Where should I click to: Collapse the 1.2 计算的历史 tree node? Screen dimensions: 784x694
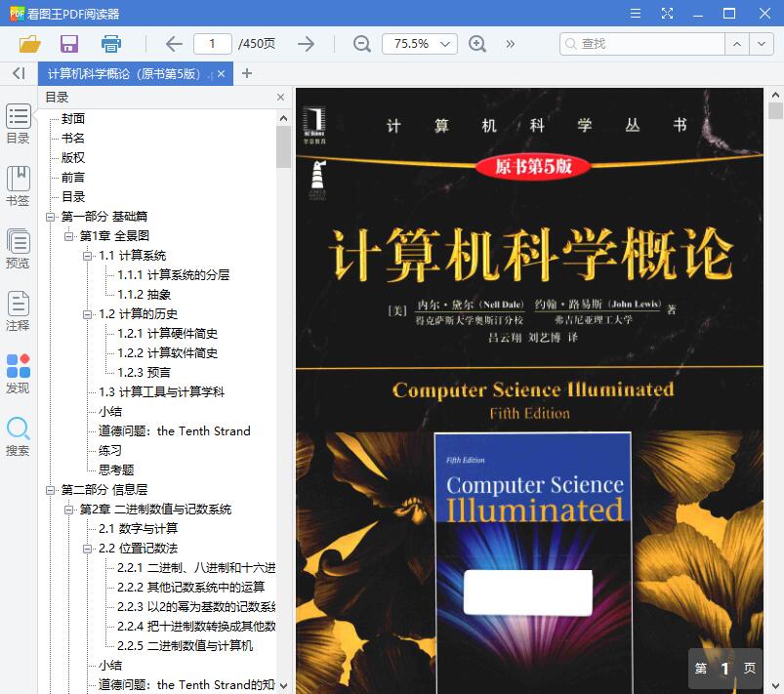(88, 314)
